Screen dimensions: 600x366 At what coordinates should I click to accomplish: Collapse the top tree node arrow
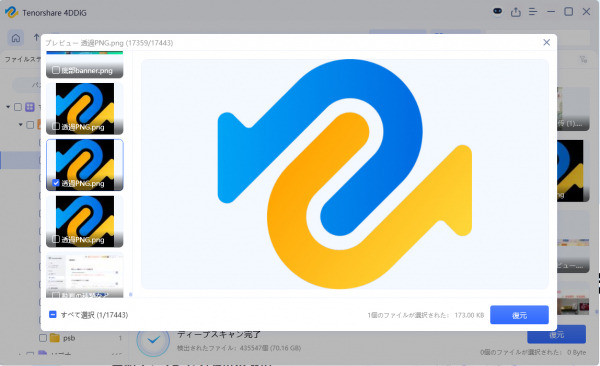[8, 107]
